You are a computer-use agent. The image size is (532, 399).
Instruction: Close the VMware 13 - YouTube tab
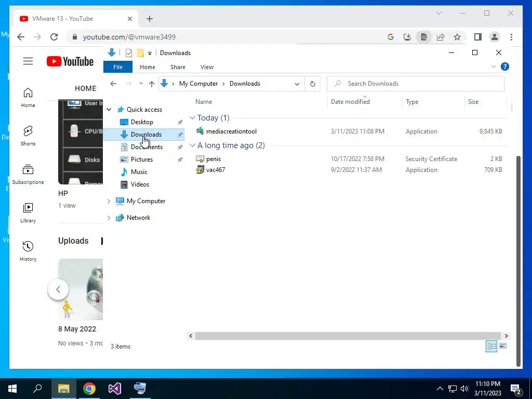[x=129, y=19]
